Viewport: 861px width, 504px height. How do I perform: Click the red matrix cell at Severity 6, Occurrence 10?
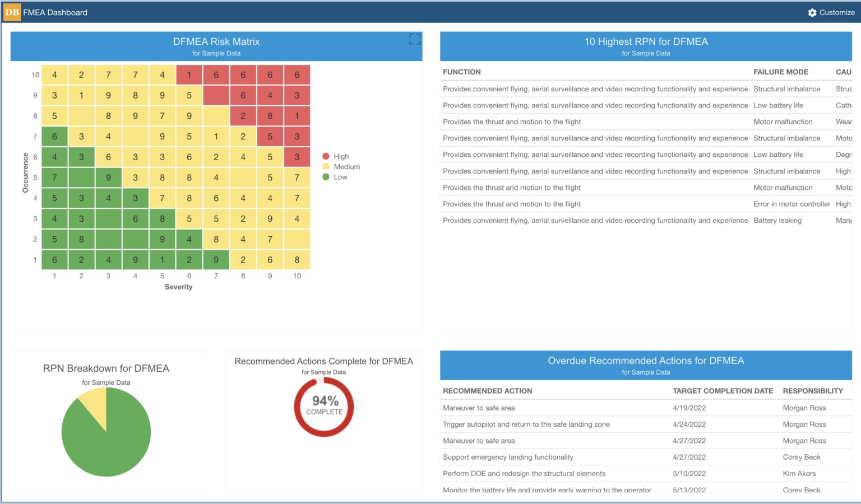[189, 74]
